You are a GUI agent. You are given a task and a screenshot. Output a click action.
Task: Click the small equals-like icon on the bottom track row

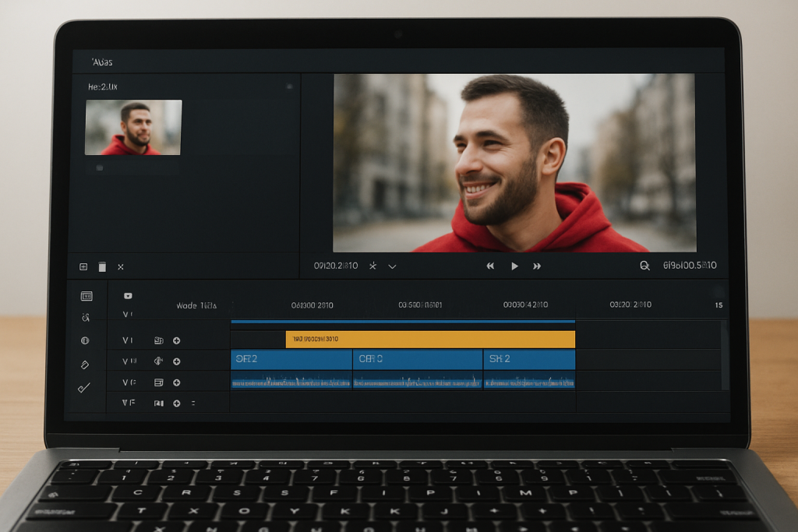click(x=193, y=403)
